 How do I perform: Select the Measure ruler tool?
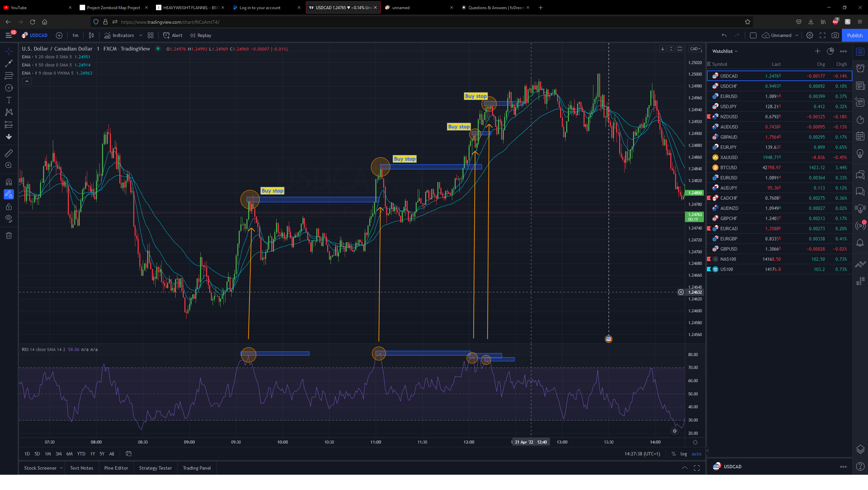(x=9, y=153)
